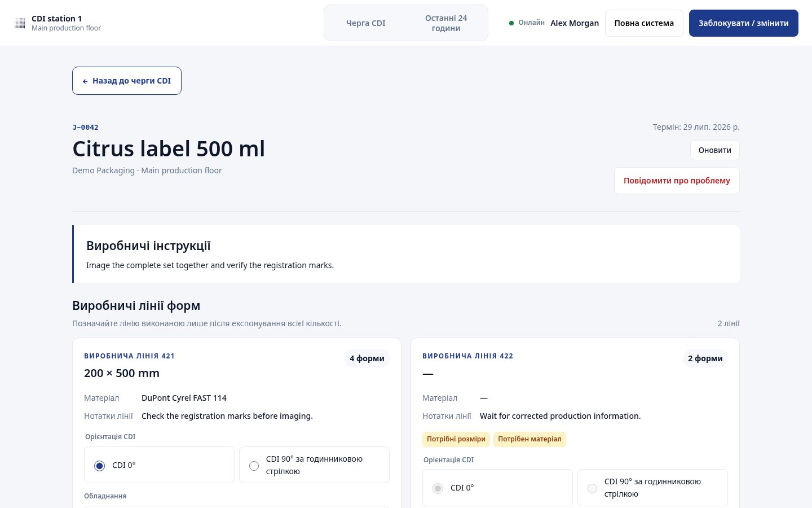Click the 2 форми count badge
812x508 pixels.
pyautogui.click(x=705, y=358)
